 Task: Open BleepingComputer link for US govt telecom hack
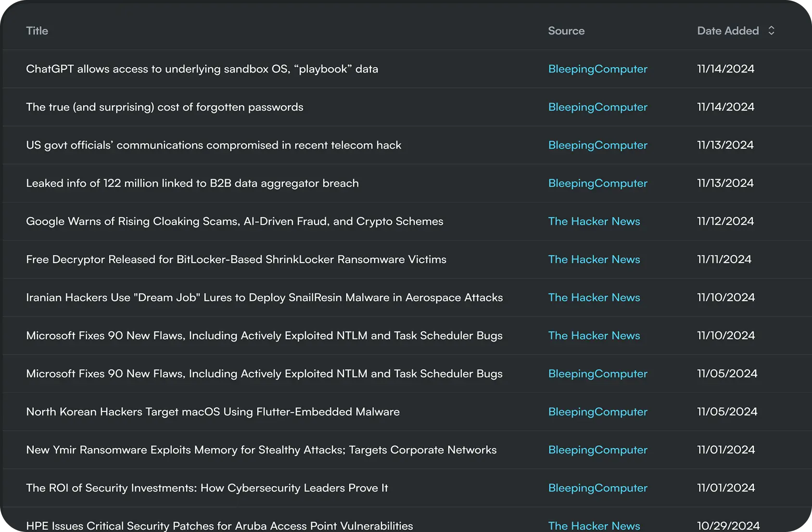[x=598, y=145]
